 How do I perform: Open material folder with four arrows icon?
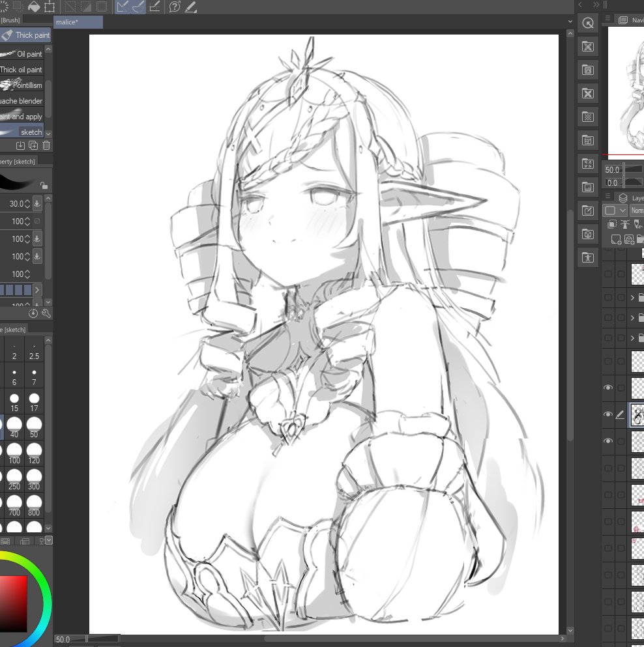pos(588,164)
